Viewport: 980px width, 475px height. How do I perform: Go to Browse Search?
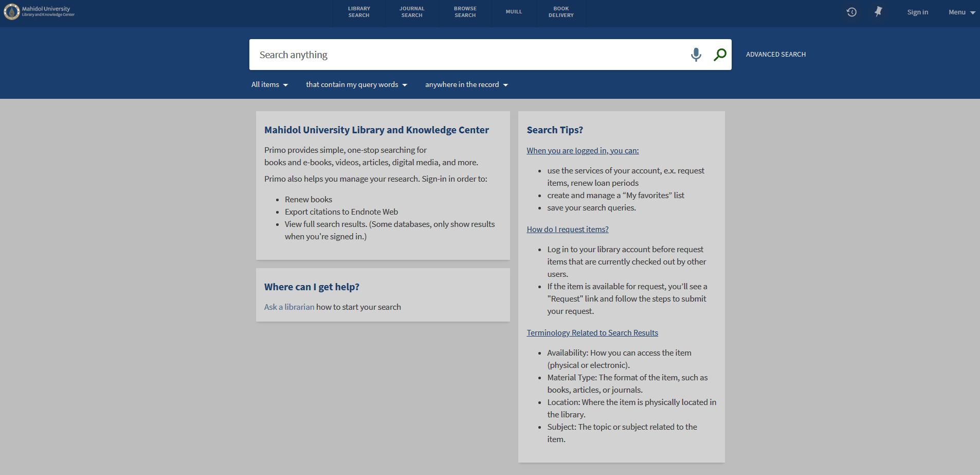coord(465,12)
